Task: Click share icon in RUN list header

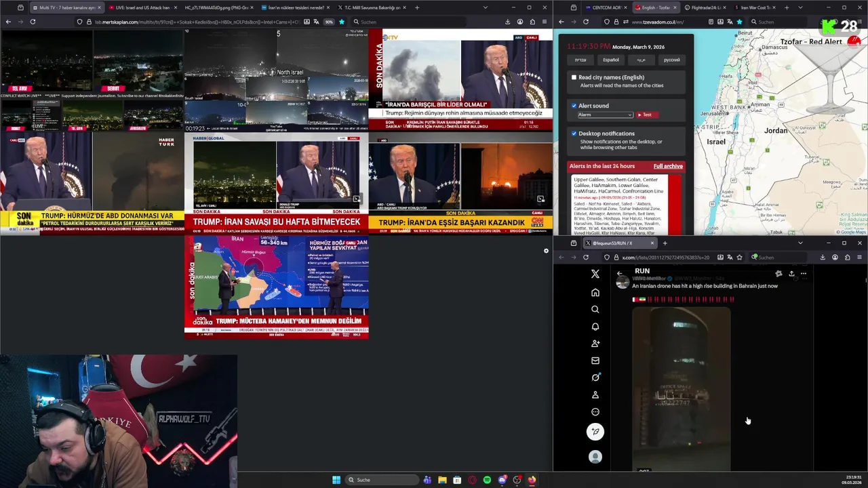Action: click(791, 273)
